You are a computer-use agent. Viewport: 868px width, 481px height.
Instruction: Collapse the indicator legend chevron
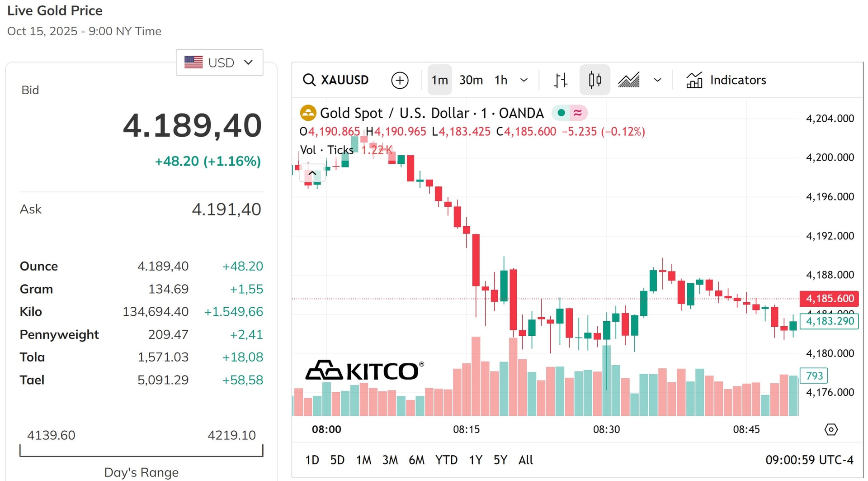[x=312, y=173]
